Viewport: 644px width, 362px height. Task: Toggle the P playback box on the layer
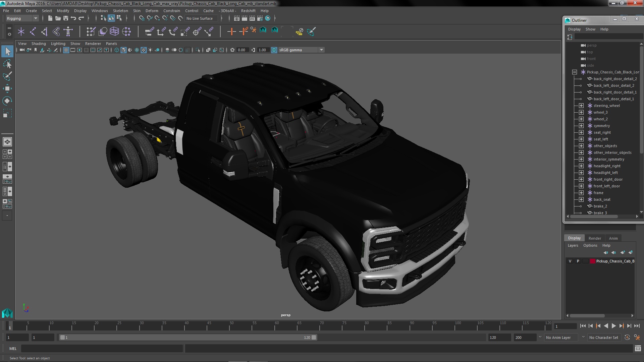[578, 261]
